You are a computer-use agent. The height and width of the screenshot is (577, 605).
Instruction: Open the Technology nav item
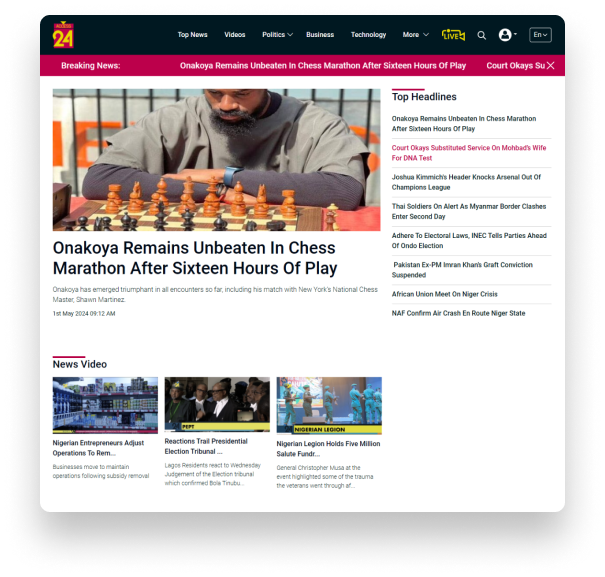coord(368,35)
